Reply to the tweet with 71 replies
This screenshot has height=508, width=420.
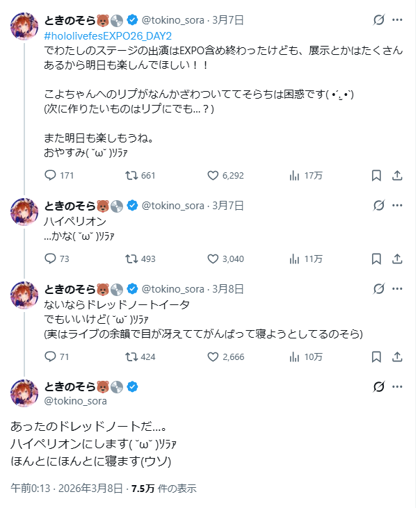(x=50, y=357)
